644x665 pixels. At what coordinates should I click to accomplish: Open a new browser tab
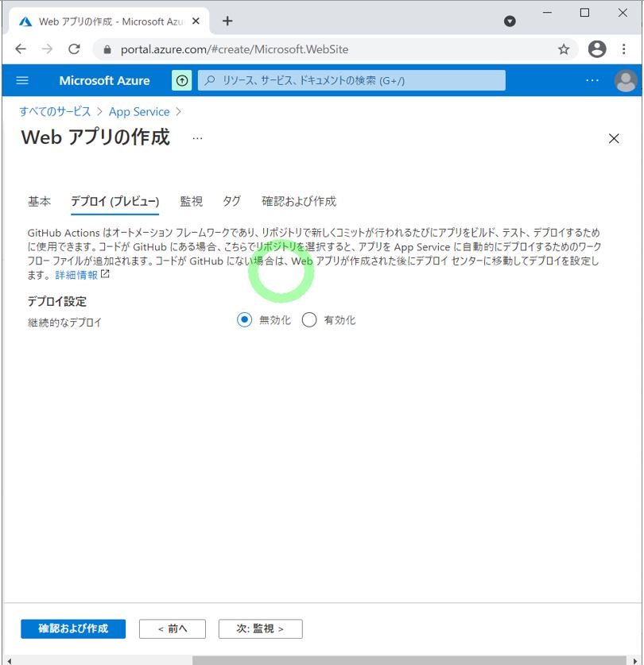point(227,21)
